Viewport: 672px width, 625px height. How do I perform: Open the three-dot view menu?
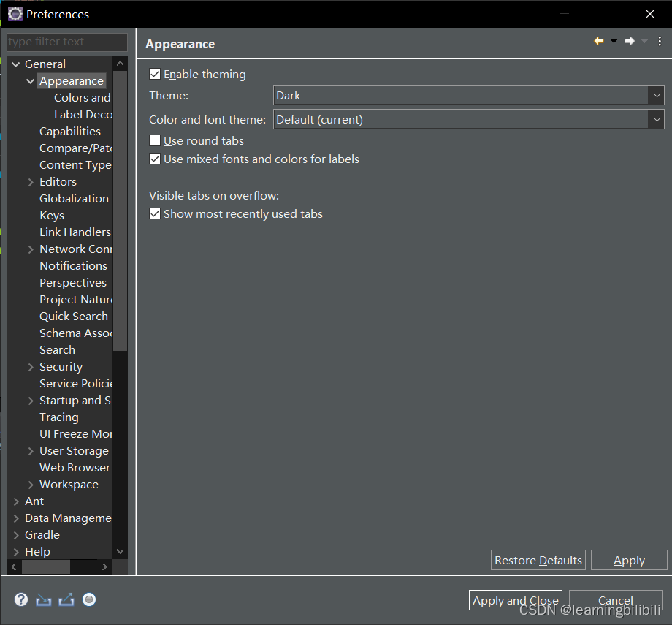tap(660, 41)
